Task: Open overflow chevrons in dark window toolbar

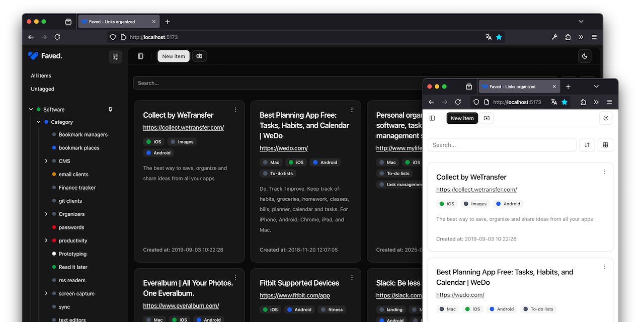Action: coord(581,37)
